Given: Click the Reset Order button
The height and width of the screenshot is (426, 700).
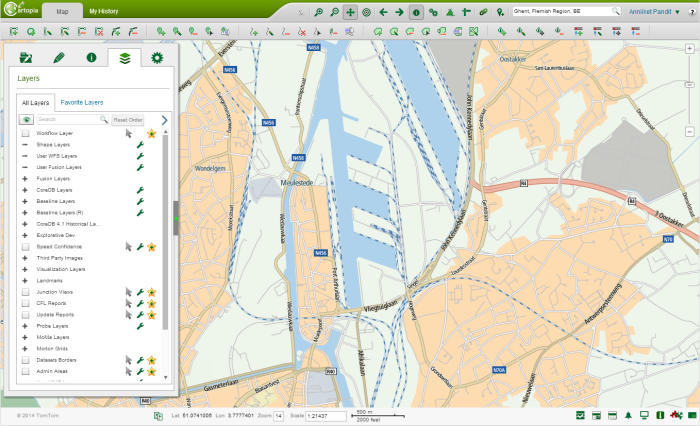Looking at the screenshot, I should [x=128, y=119].
